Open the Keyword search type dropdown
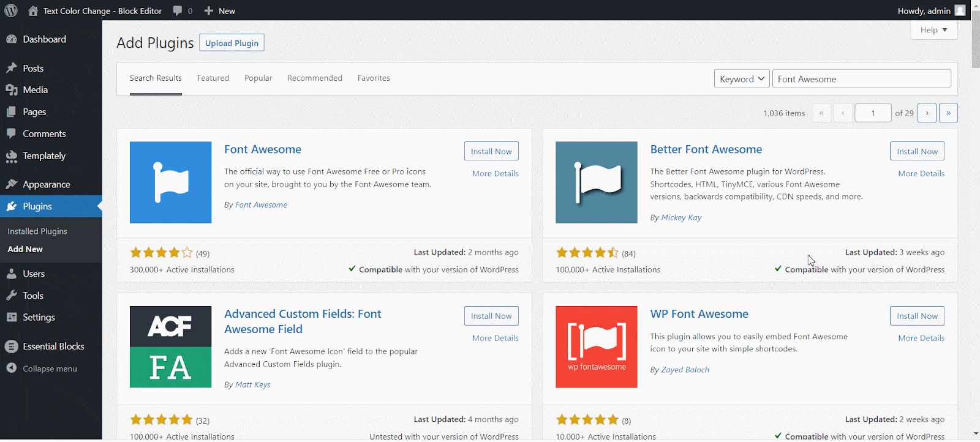980x442 pixels. [742, 79]
